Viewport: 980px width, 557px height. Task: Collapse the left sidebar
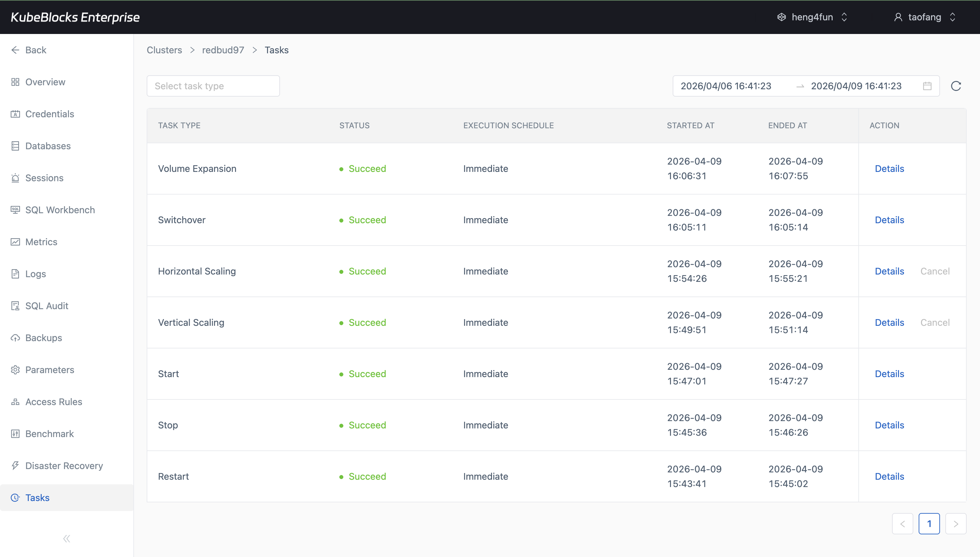point(66,538)
